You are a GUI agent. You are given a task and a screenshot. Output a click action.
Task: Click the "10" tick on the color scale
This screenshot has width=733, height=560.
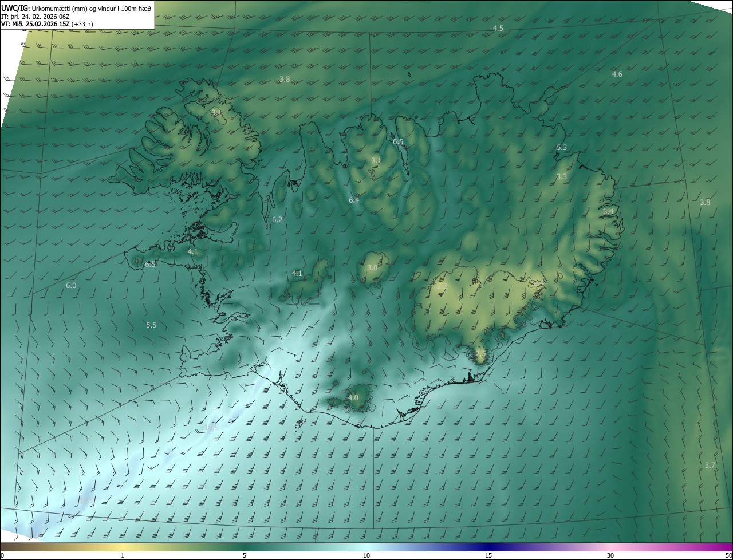click(x=366, y=555)
